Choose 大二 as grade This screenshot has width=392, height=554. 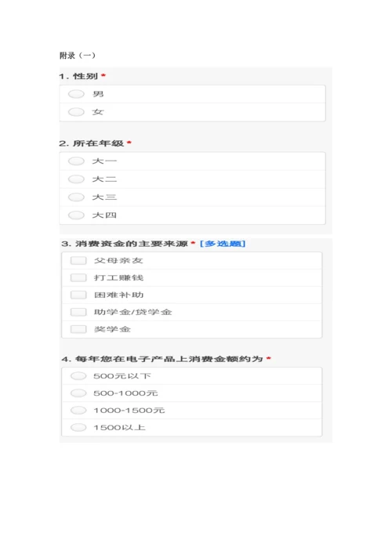coord(76,179)
